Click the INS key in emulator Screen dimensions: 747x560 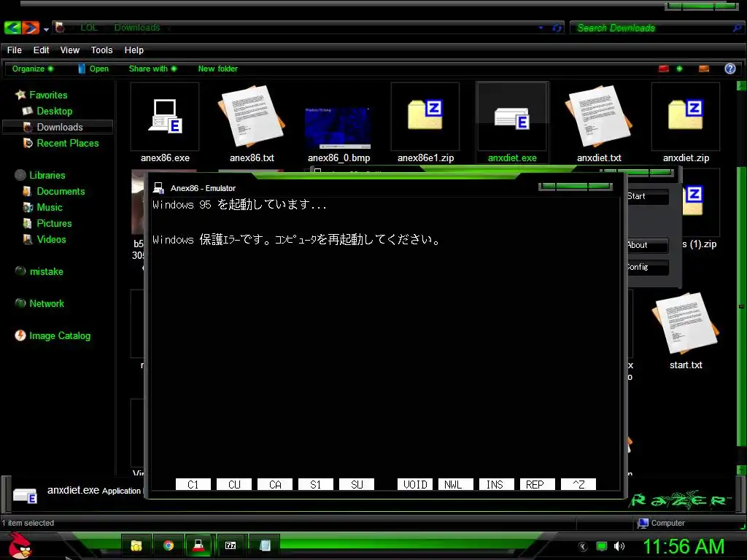[x=496, y=484]
